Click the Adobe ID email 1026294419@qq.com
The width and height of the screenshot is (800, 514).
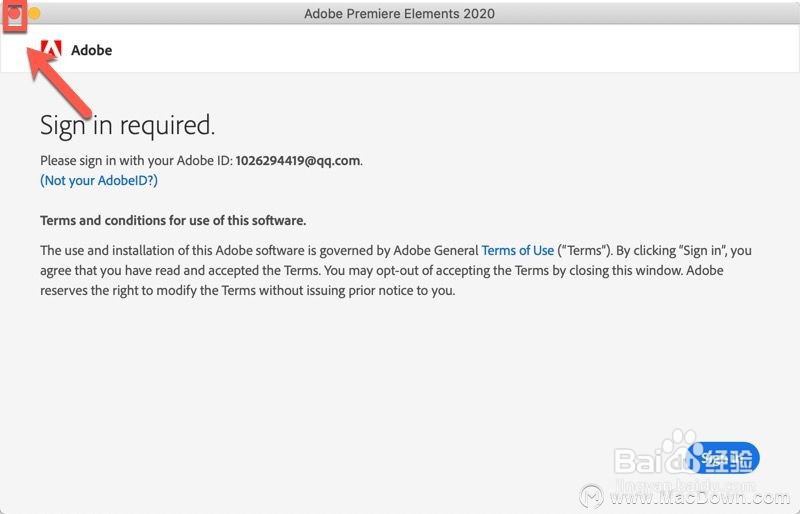click(x=297, y=160)
